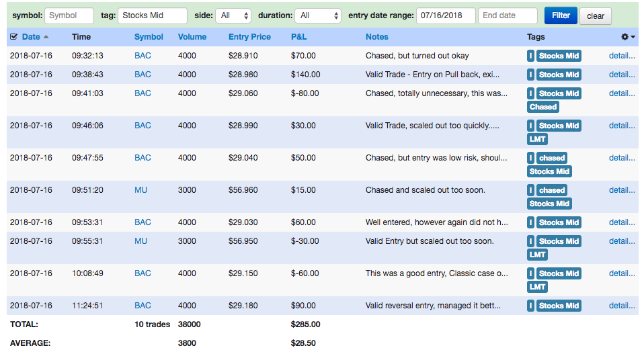Click the clear button

595,16
